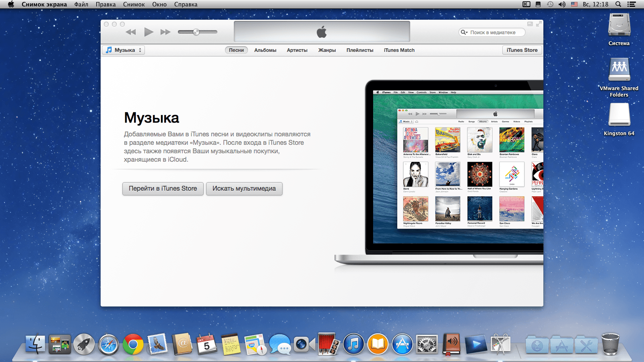The width and height of the screenshot is (644, 362).
Task: Select the 'Система' disk on the desktop
Action: [x=619, y=29]
